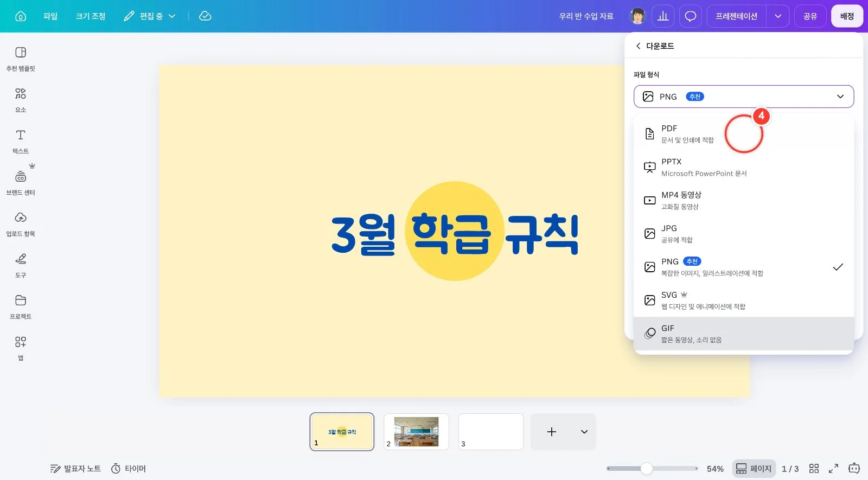Viewport: 868px width, 480px height.
Task: Select the 텍스트 text tool
Action: coord(21,142)
